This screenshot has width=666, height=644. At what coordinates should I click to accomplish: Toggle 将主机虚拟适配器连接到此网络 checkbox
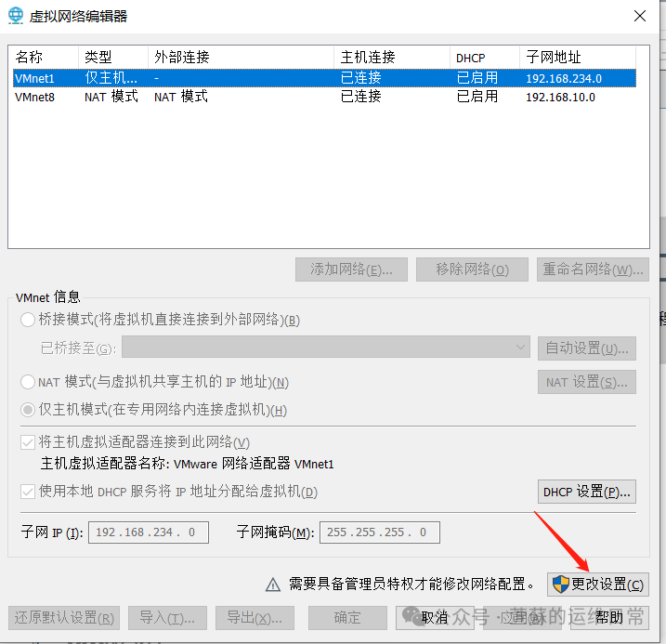pyautogui.click(x=28, y=443)
